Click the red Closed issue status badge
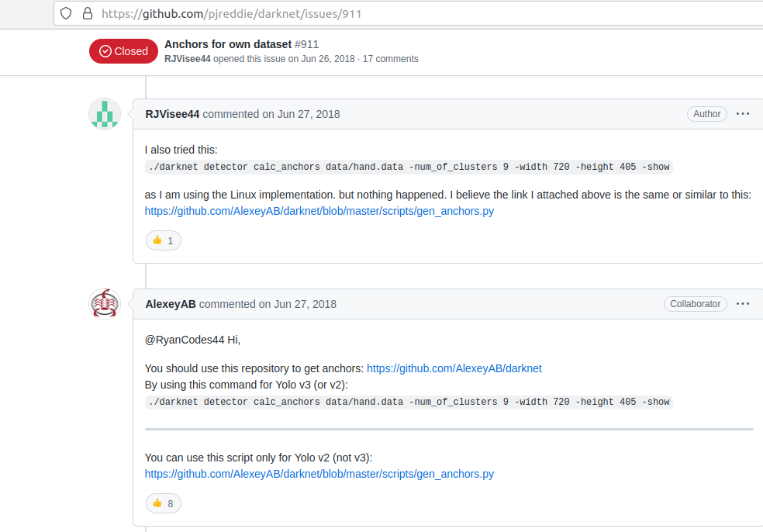Screen dimensions: 763x532 [x=123, y=51]
